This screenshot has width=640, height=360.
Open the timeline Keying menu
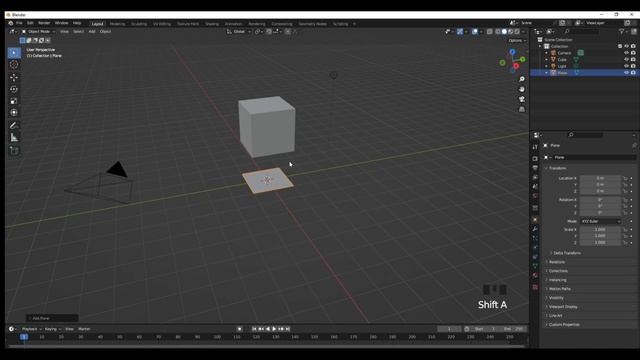coord(53,329)
